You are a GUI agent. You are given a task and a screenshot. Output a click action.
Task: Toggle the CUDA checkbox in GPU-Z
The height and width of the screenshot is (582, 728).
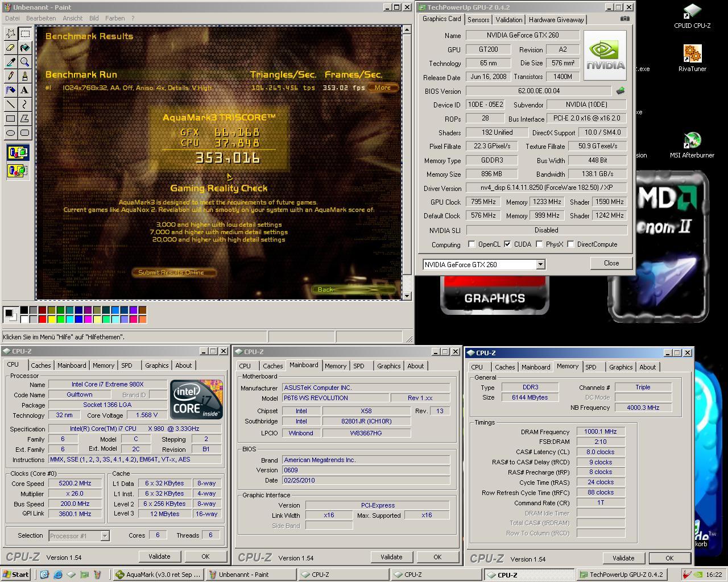tap(507, 244)
